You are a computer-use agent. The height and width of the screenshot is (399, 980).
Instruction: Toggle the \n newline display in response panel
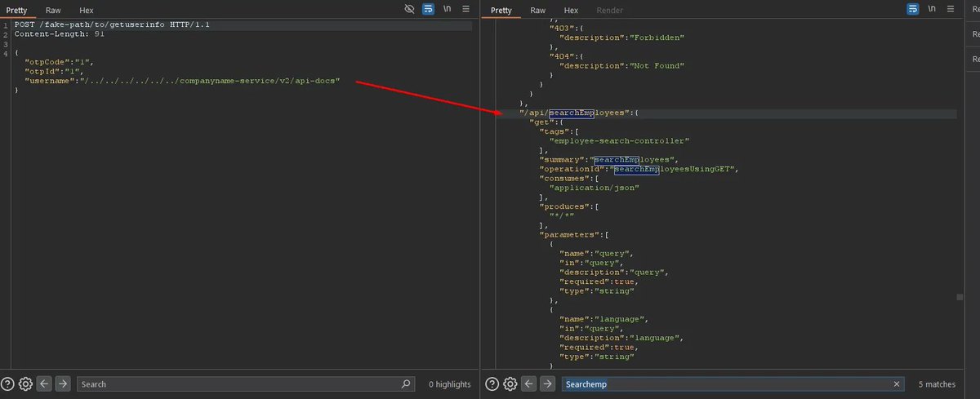pyautogui.click(x=932, y=10)
